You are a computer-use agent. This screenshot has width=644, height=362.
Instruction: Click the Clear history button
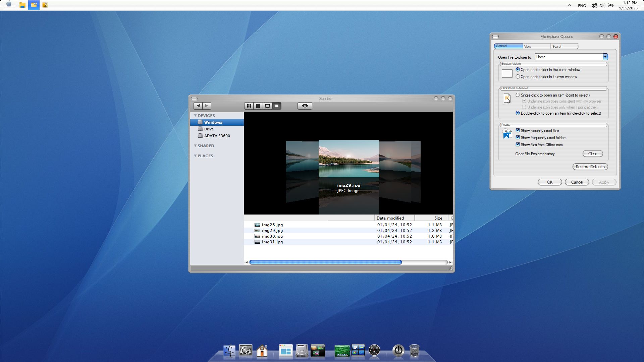[592, 154]
